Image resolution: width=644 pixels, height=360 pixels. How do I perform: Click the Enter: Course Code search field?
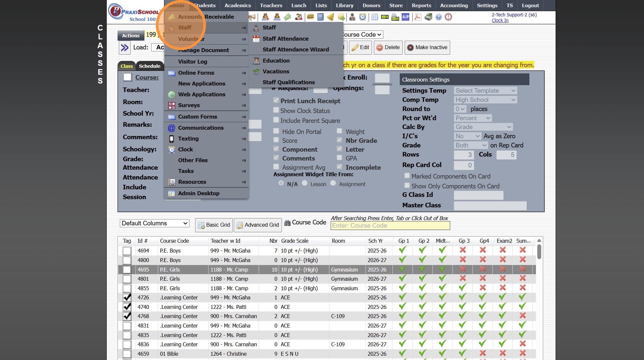pyautogui.click(x=390, y=226)
